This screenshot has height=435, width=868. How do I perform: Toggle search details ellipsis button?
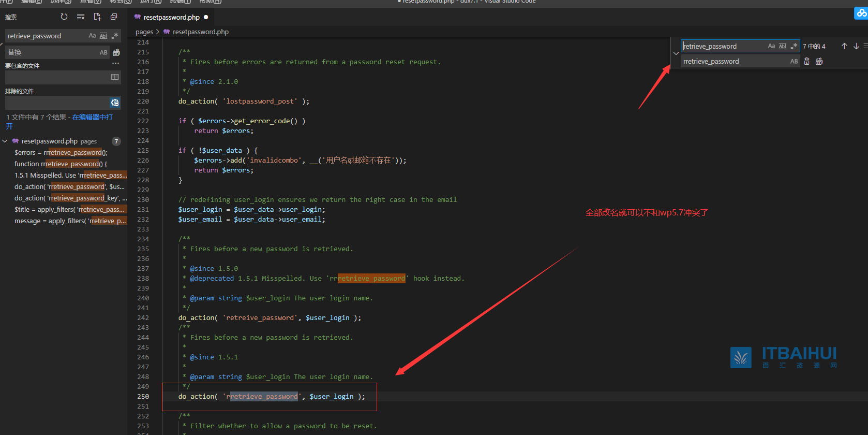coord(116,63)
